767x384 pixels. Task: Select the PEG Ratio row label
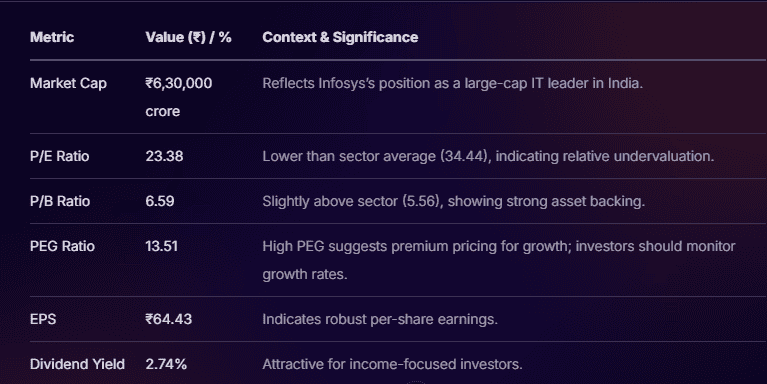[x=62, y=246]
